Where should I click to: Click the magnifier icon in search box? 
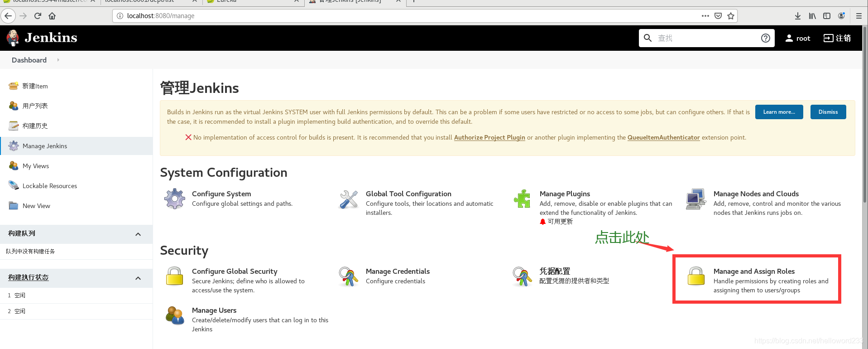point(648,38)
